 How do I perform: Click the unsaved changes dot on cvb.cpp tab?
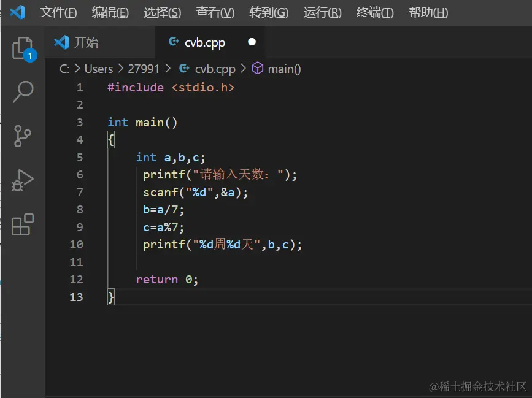pyautogui.click(x=250, y=42)
